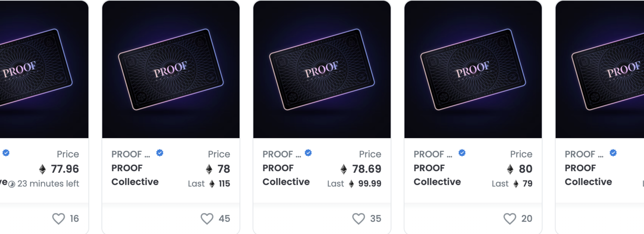The height and width of the screenshot is (234, 644).
Task: Click verified badge on rightmost card
Action: click(x=613, y=153)
